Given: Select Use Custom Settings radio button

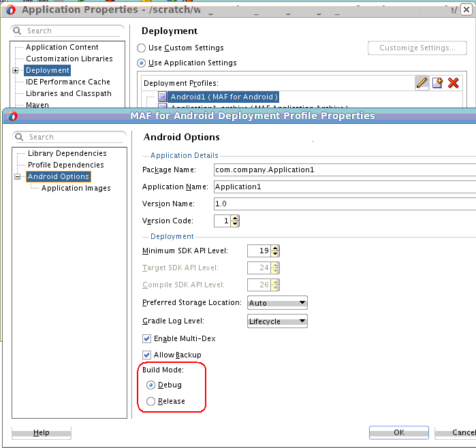Looking at the screenshot, I should coord(141,48).
